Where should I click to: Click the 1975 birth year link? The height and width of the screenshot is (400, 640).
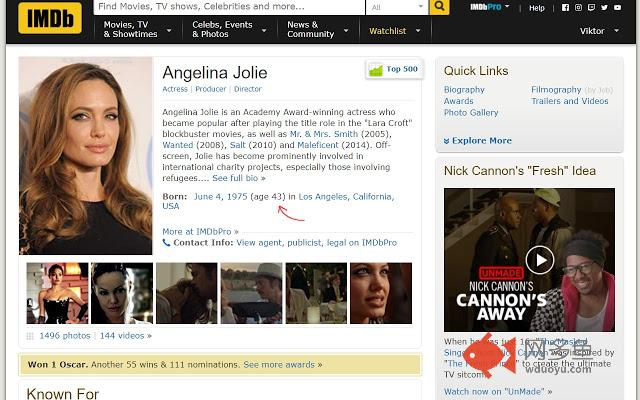pyautogui.click(x=237, y=197)
